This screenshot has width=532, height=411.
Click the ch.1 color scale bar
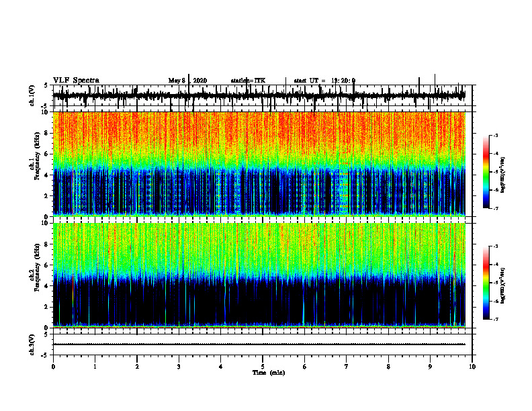[x=486, y=172]
